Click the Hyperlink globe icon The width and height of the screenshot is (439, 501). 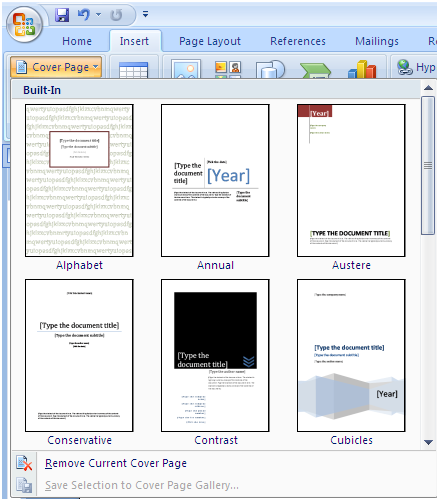point(405,67)
